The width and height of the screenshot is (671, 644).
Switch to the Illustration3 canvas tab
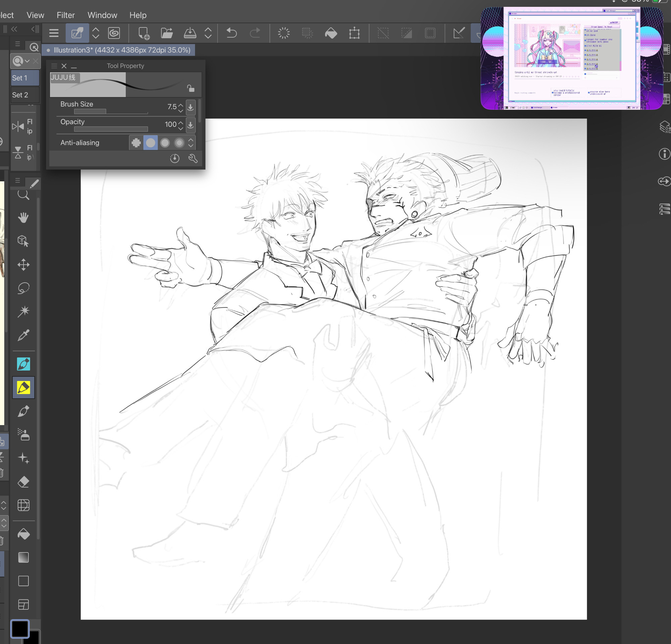tap(118, 50)
